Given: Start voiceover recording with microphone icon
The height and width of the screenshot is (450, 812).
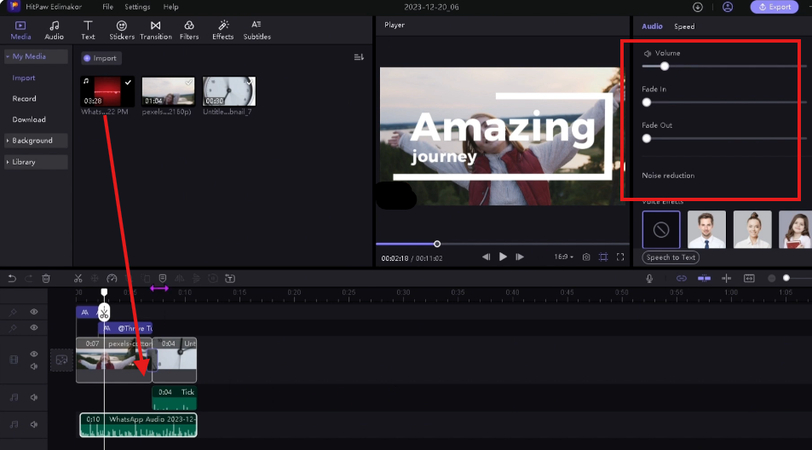Looking at the screenshot, I should (x=649, y=279).
